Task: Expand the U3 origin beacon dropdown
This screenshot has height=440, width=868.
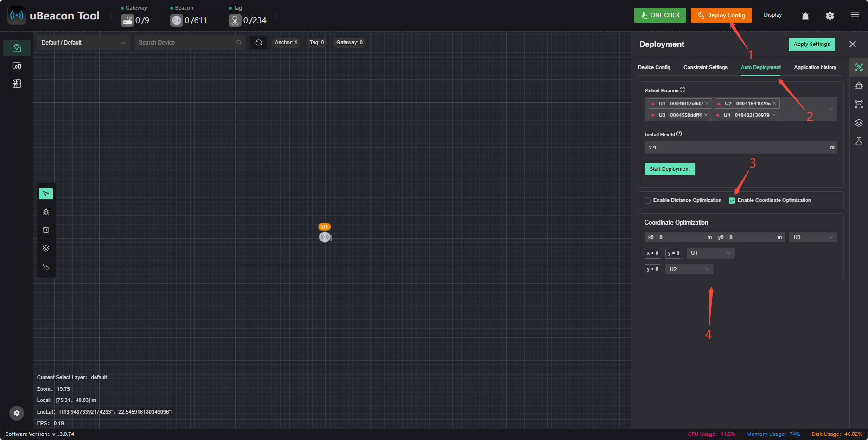Action: 813,237
